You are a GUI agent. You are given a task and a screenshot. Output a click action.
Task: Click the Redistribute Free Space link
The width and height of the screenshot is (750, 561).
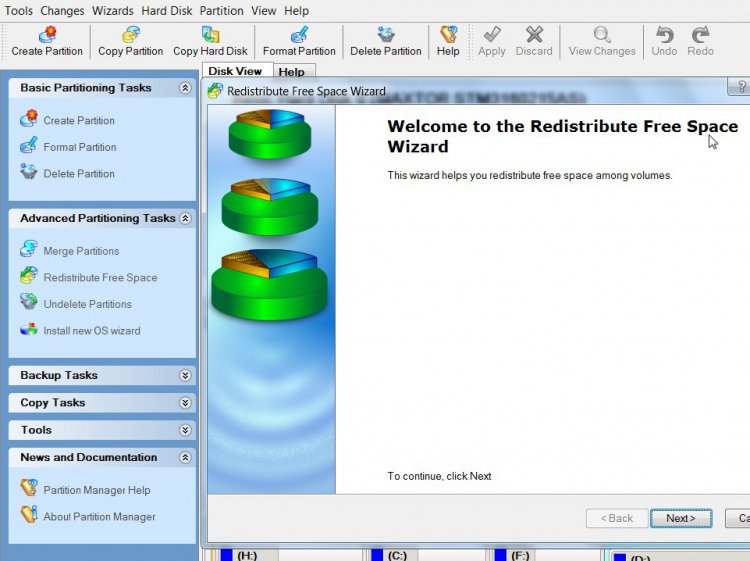100,278
